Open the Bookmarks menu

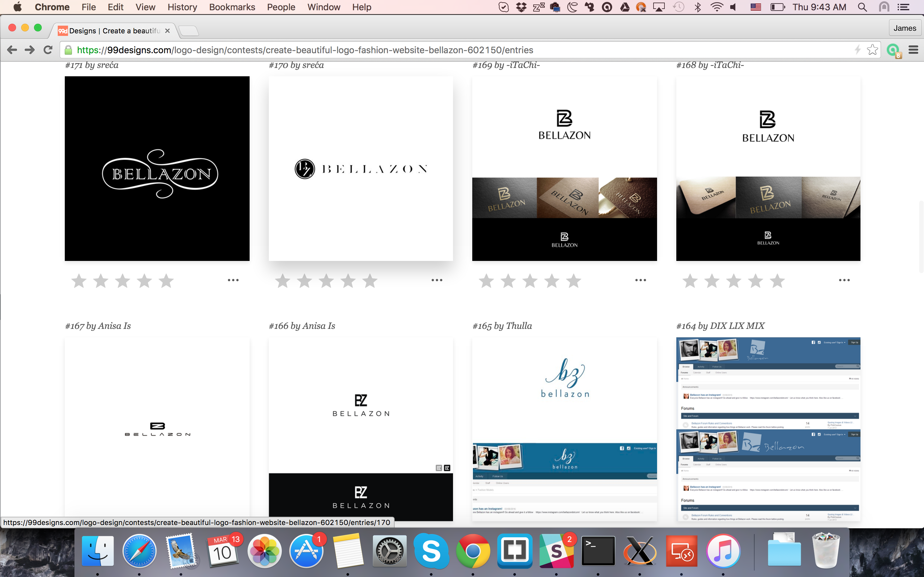point(232,7)
